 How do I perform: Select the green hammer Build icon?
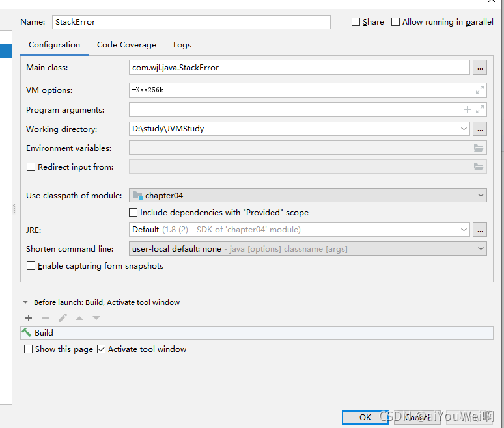(26, 332)
